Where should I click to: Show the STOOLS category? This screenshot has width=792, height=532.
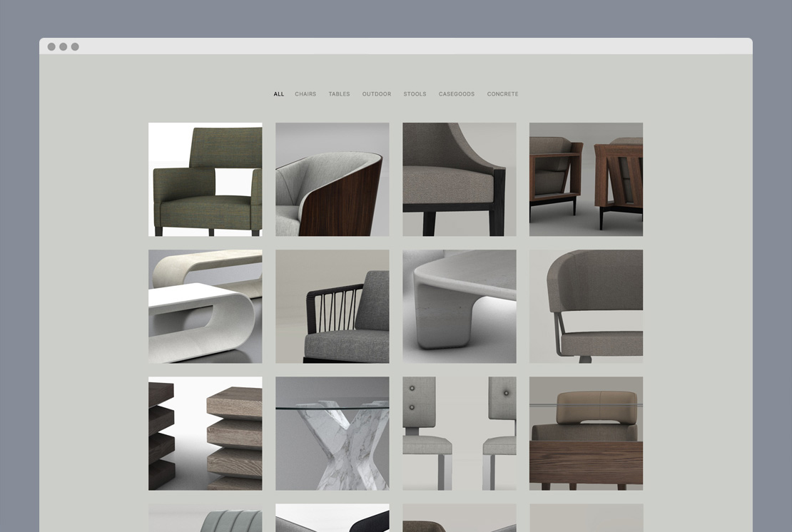pyautogui.click(x=415, y=94)
